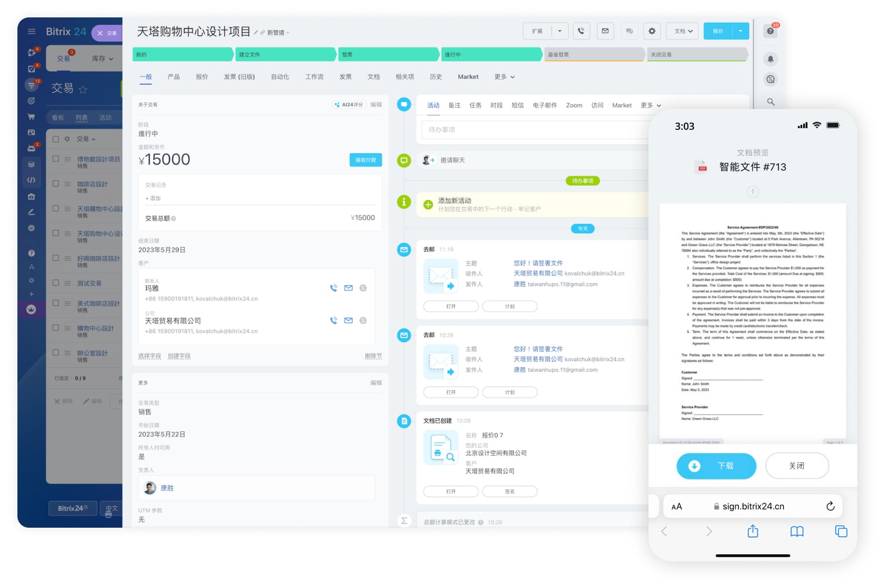Open the notifications bell icon

click(x=770, y=59)
